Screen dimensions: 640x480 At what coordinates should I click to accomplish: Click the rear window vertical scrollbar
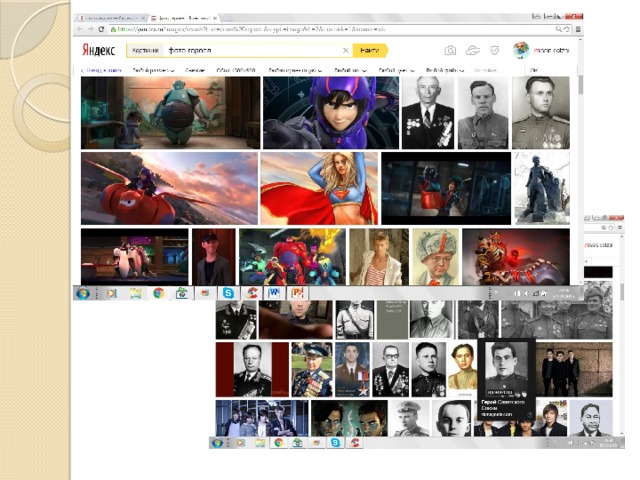coord(622,291)
